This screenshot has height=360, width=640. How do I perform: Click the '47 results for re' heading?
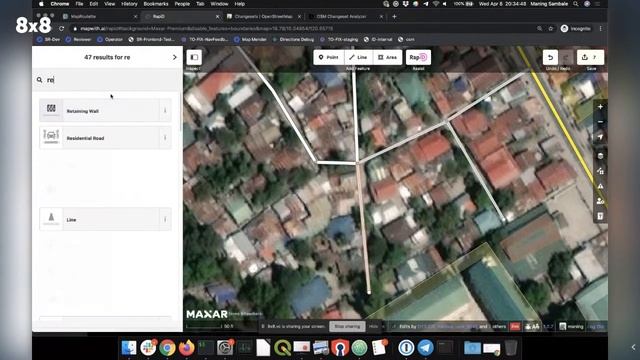[x=107, y=57]
